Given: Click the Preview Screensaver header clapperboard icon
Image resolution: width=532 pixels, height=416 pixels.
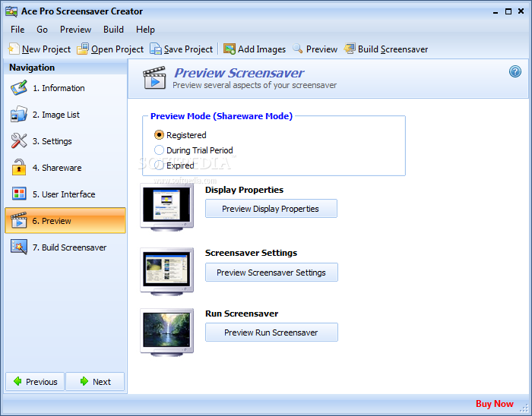Looking at the screenshot, I should pos(154,78).
